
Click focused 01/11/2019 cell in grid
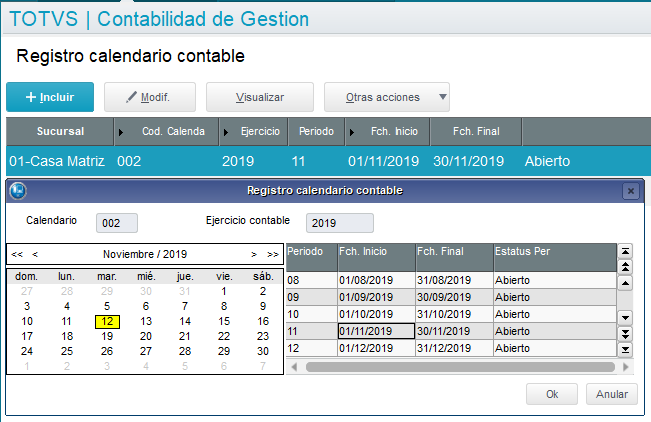(x=376, y=331)
